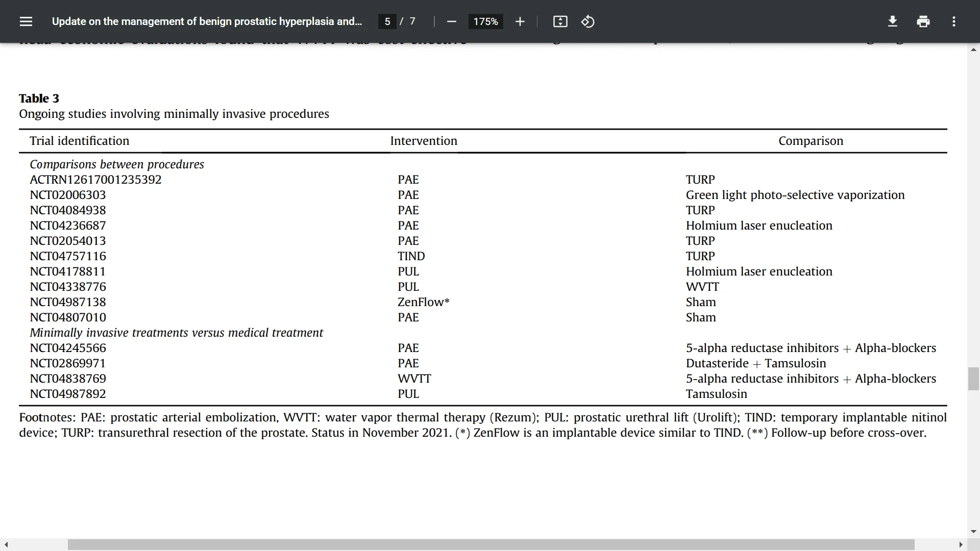Click trial ID NCT04236687

(x=68, y=226)
